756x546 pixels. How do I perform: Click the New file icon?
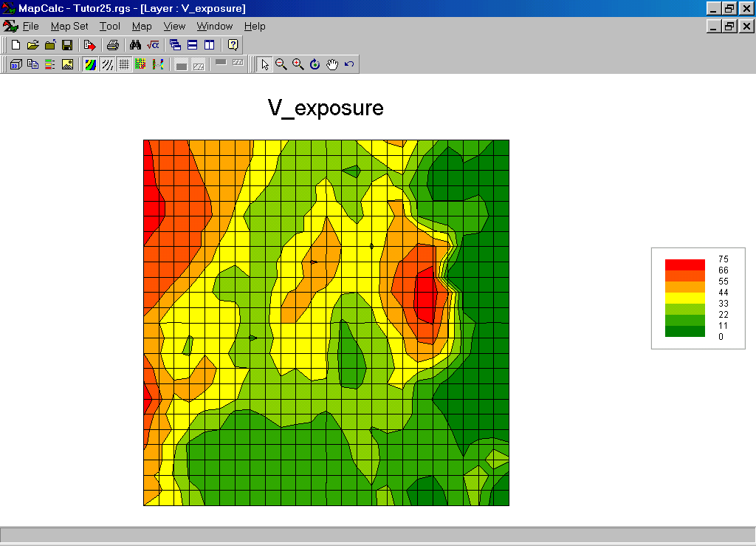(x=16, y=45)
